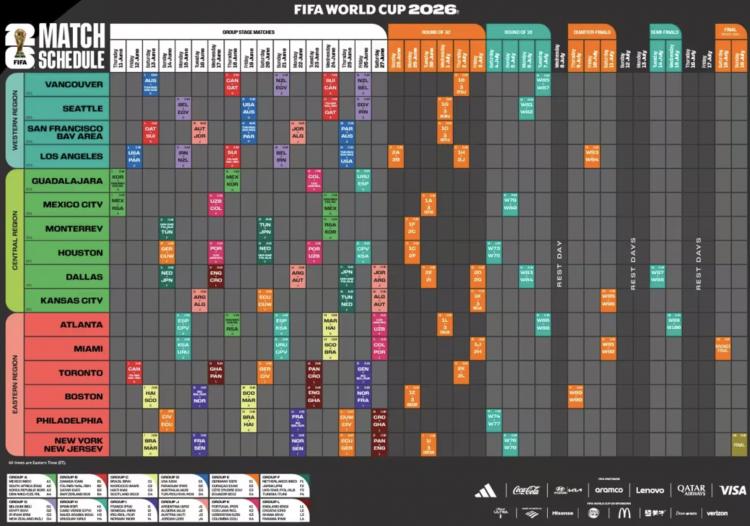750x526 pixels.
Task: Select the Round of 16 header
Action: point(518,32)
